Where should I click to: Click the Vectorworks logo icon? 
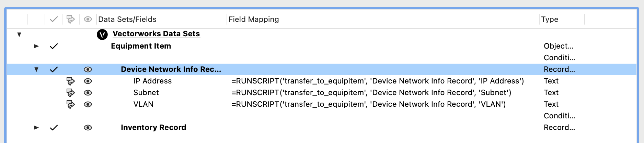coord(102,34)
